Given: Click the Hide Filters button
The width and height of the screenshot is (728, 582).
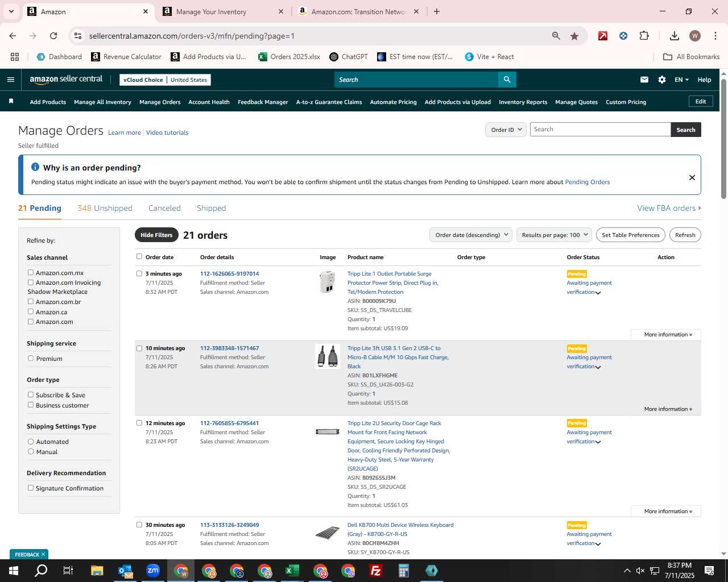Looking at the screenshot, I should pos(156,235).
